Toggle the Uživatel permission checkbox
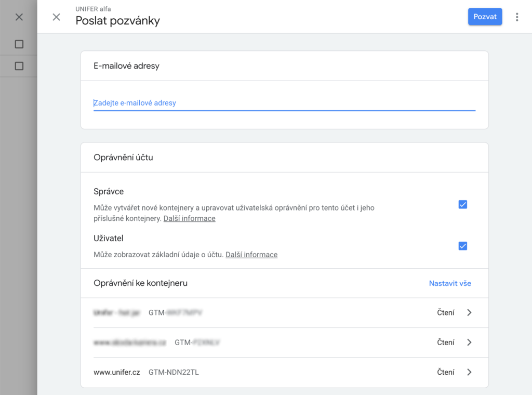The image size is (532, 395). 462,246
